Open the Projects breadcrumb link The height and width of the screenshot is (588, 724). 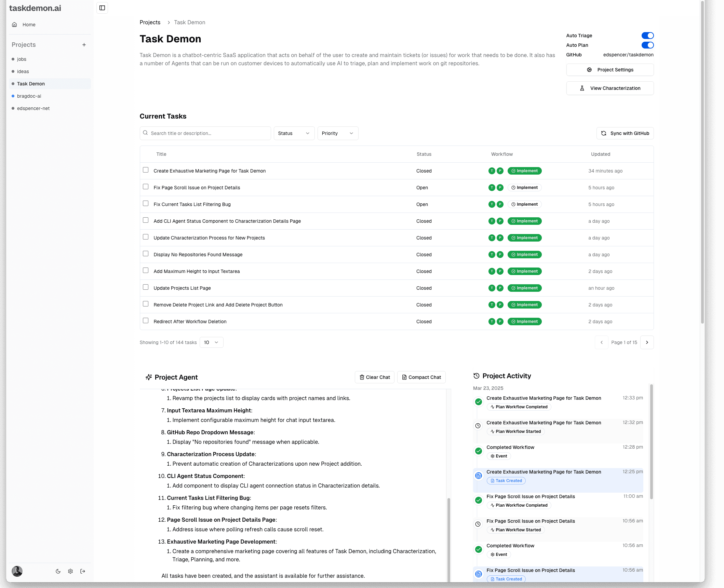pos(150,22)
